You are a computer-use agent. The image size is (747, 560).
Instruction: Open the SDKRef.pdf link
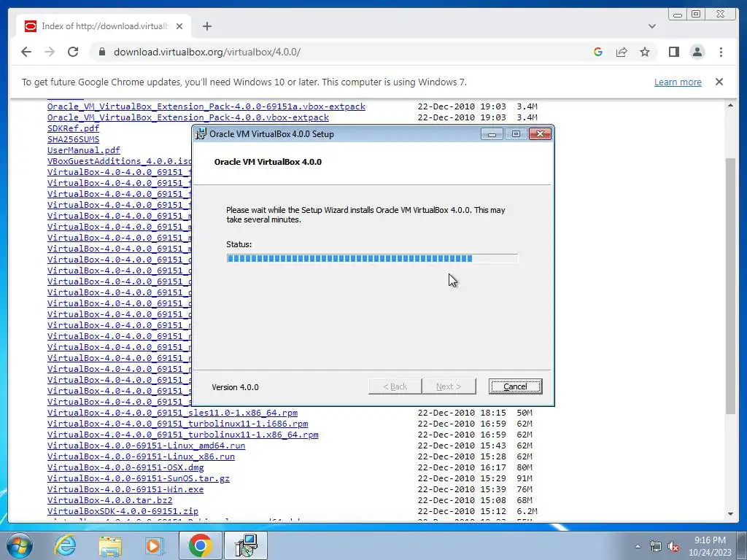pyautogui.click(x=74, y=128)
